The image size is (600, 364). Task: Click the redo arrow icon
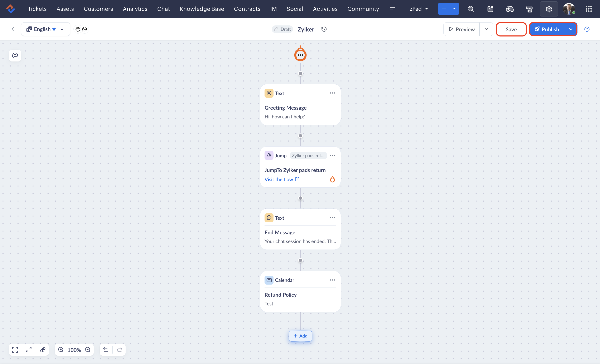point(120,350)
